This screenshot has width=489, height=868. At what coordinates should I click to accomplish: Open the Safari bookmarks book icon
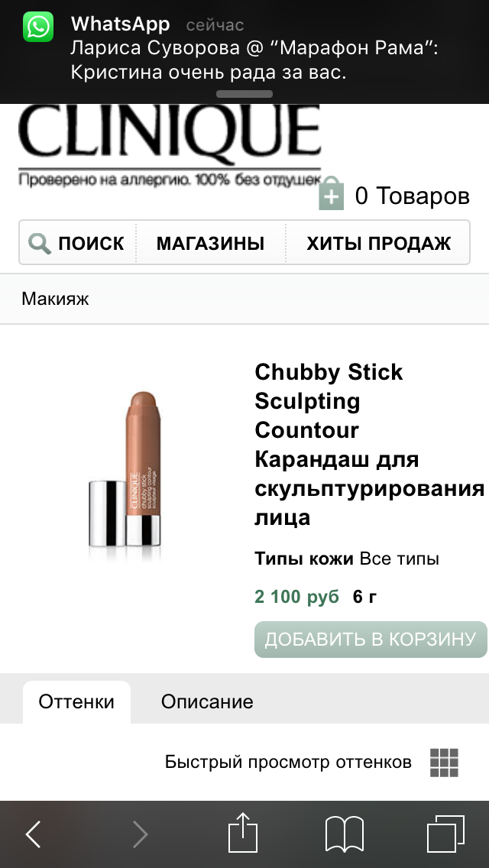click(345, 834)
